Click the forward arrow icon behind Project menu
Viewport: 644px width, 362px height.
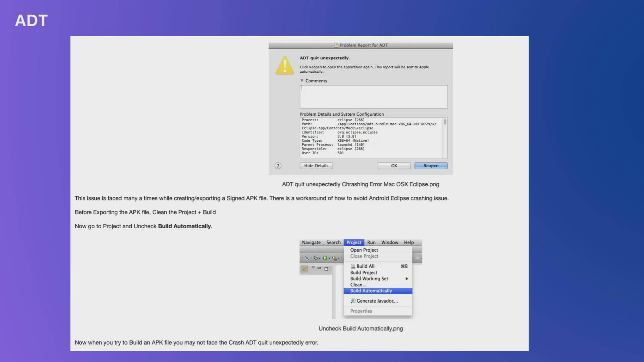417,258
